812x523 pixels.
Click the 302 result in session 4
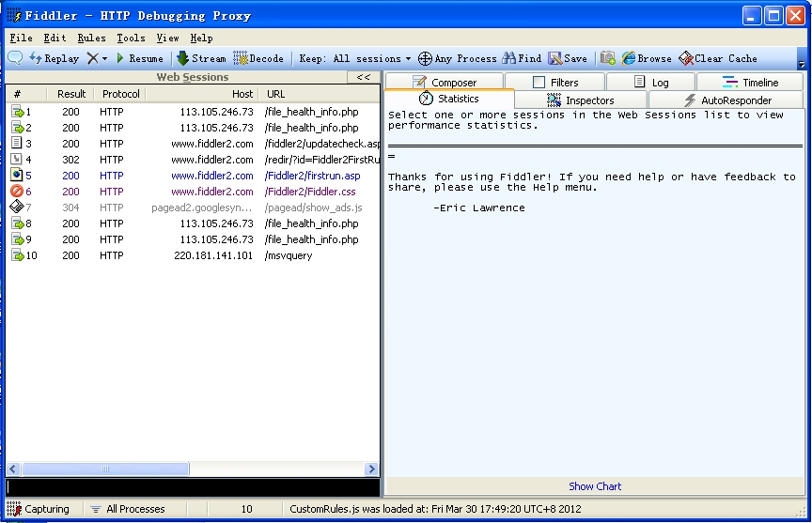pos(70,160)
